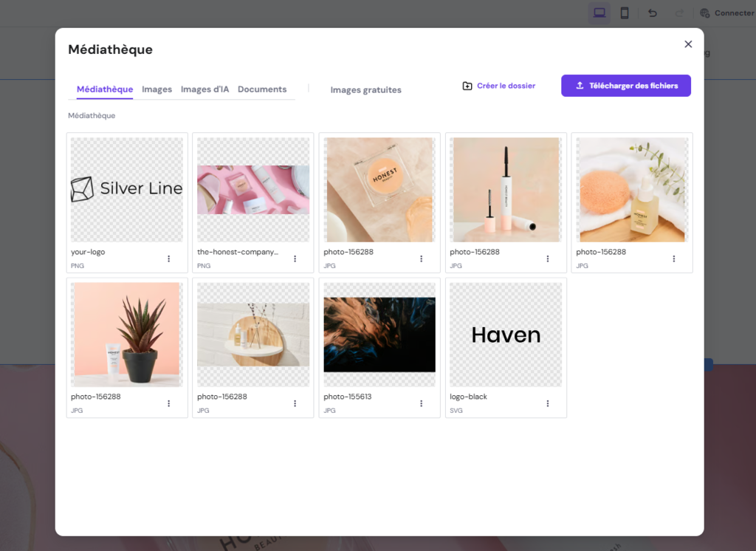Redo the last change
The height and width of the screenshot is (551, 756).
[x=678, y=13]
